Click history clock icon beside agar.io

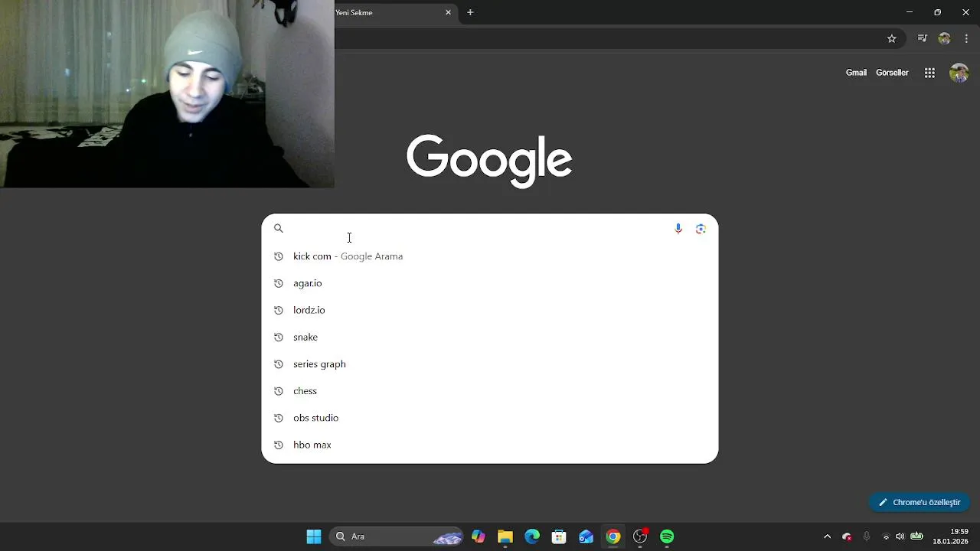click(x=279, y=283)
